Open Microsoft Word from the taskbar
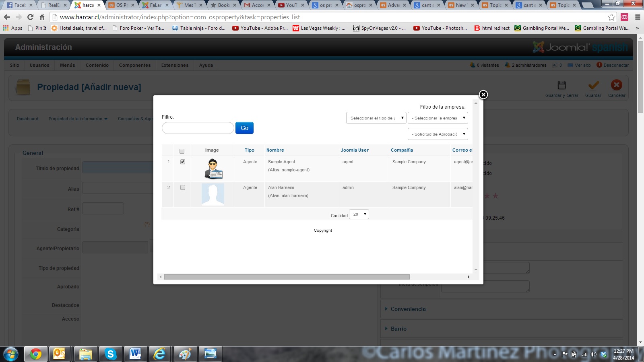 (x=135, y=354)
